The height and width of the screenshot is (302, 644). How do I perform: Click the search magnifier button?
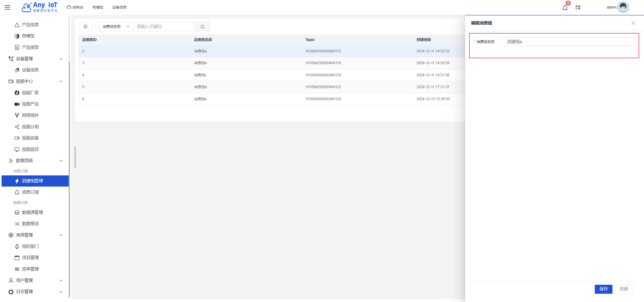tap(202, 26)
